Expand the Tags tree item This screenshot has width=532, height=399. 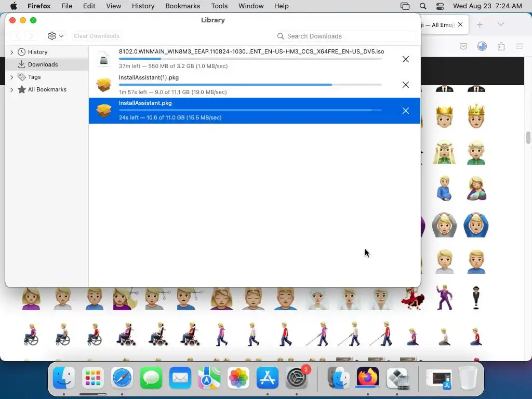pyautogui.click(x=12, y=77)
